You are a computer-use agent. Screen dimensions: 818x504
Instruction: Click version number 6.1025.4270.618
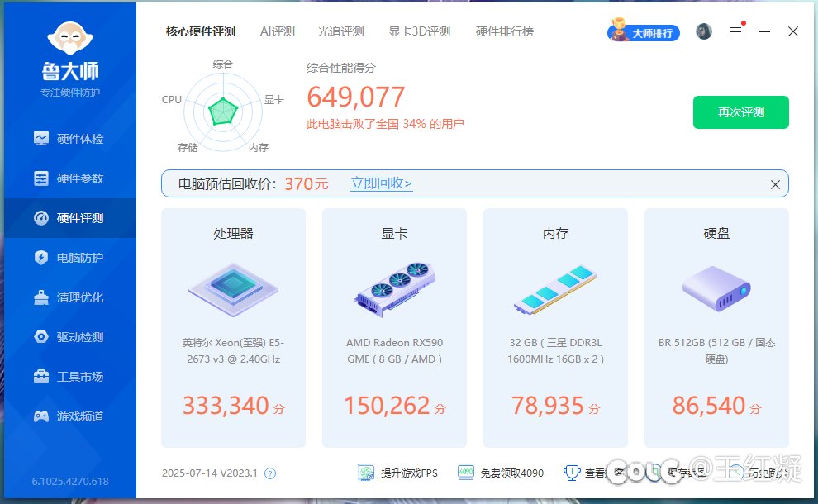(70, 481)
